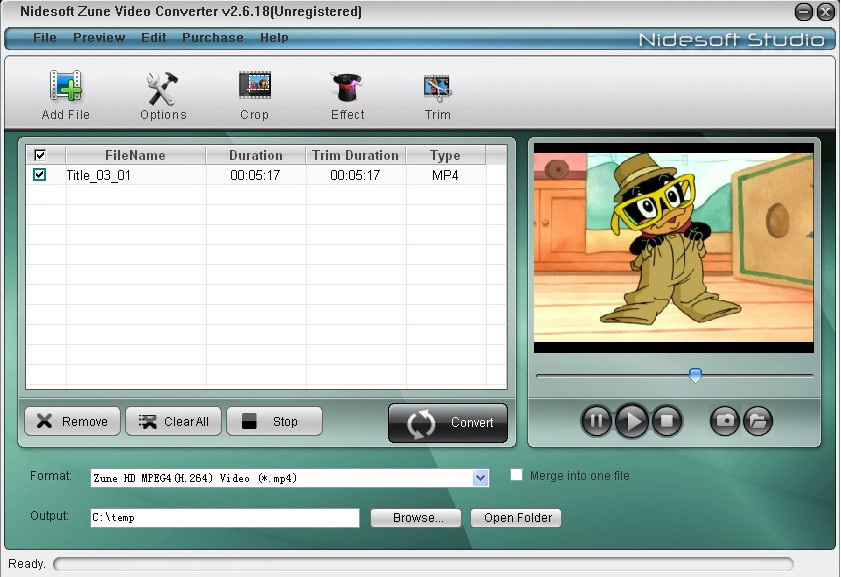Close the converter window
The image size is (841, 577).
825,12
